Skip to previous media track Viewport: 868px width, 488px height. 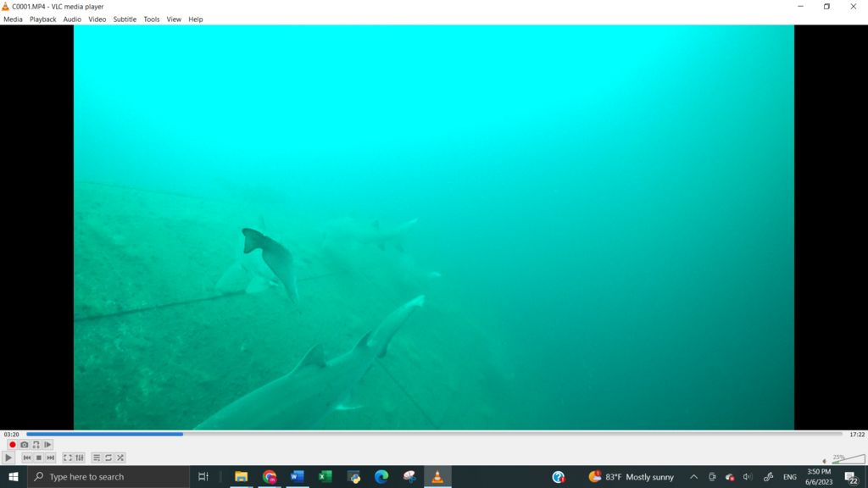pos(27,457)
